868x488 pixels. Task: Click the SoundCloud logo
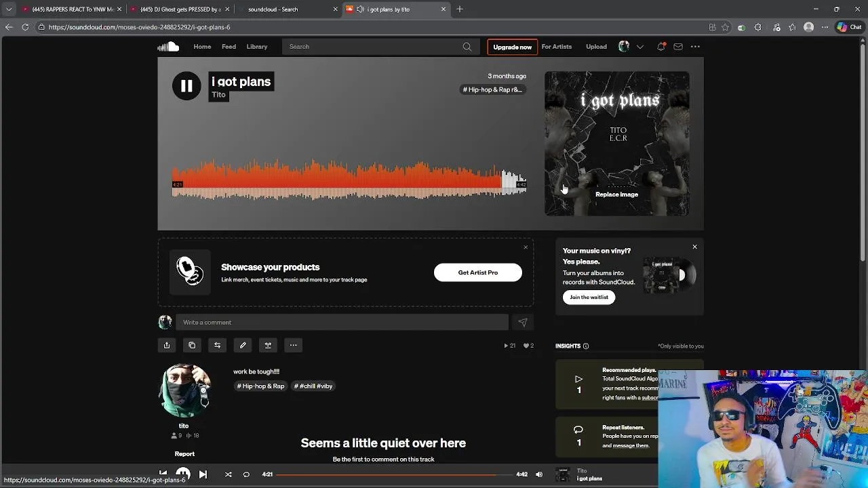coord(168,47)
